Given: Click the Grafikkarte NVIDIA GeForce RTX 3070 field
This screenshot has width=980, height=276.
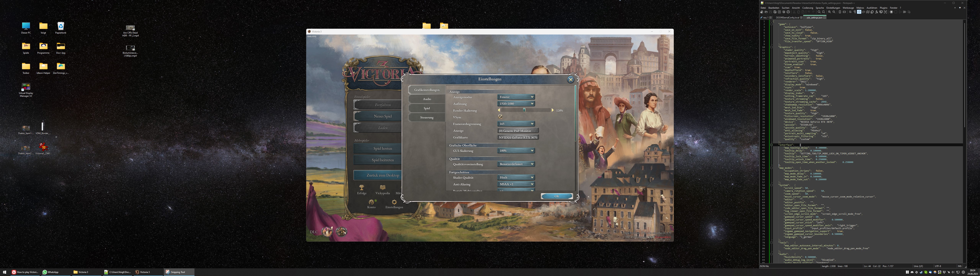Looking at the screenshot, I should 518,137.
